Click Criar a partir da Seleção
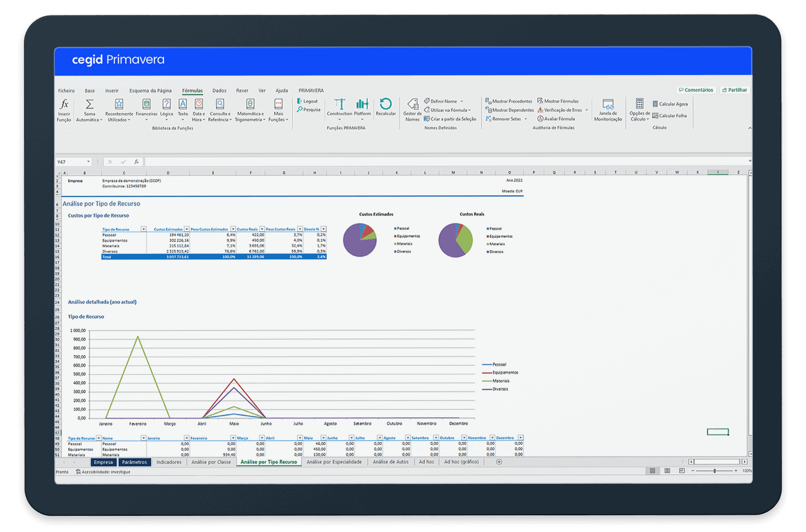The height and width of the screenshot is (532, 806). click(x=450, y=119)
